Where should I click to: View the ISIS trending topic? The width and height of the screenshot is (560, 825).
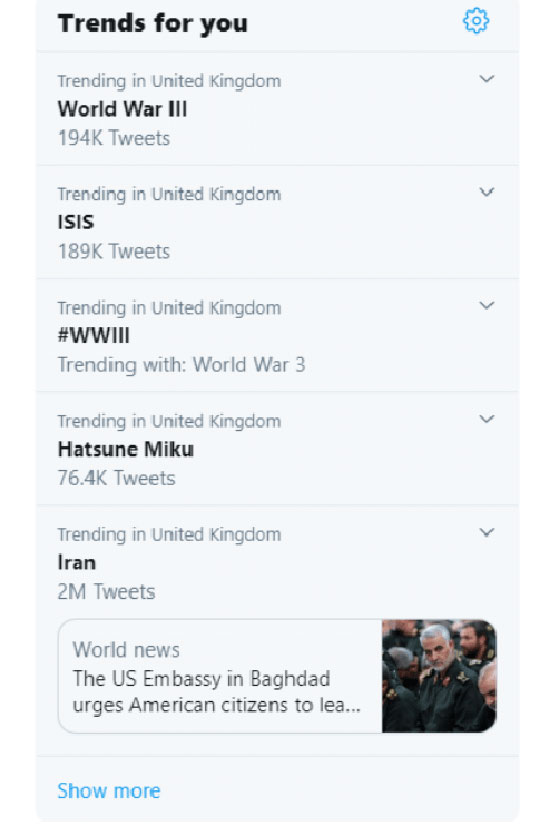click(x=76, y=223)
